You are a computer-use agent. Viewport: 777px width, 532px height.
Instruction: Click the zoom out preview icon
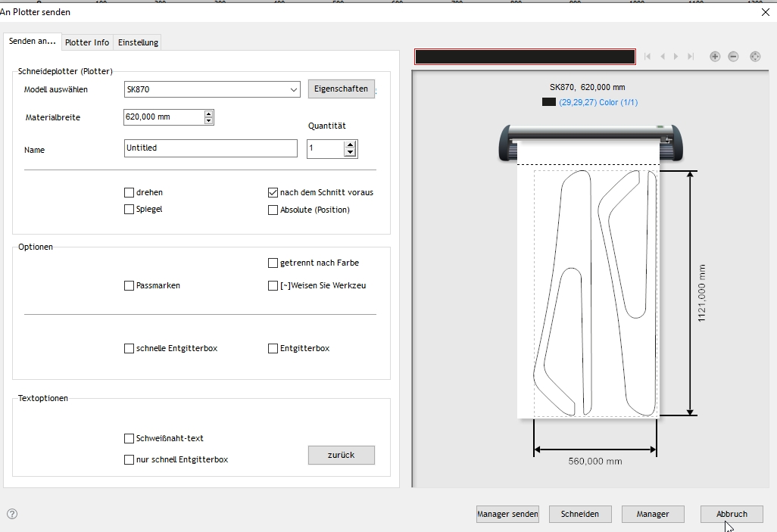pos(733,57)
